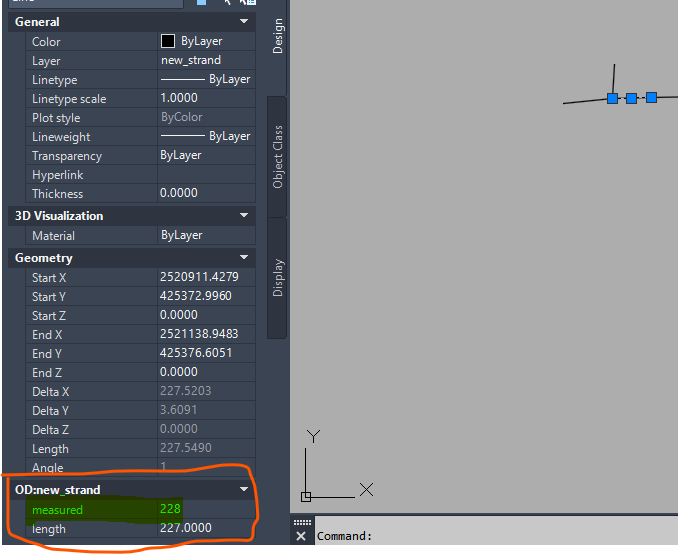Grab the command line dotted grip handle

point(302,523)
